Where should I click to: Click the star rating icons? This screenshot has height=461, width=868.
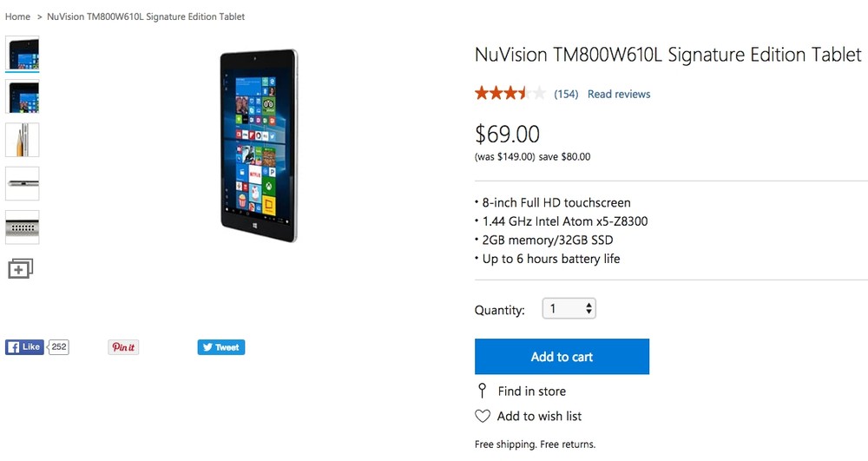click(x=510, y=94)
